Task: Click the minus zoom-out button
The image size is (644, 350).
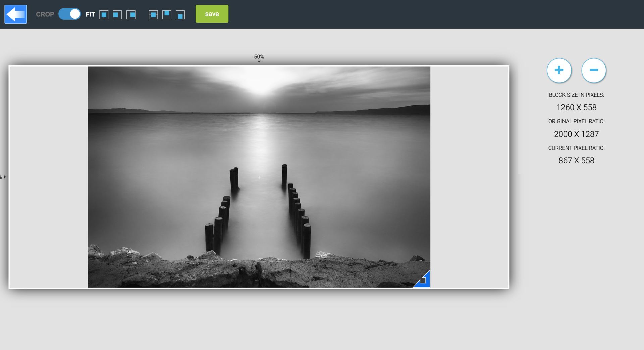Action: 594,70
